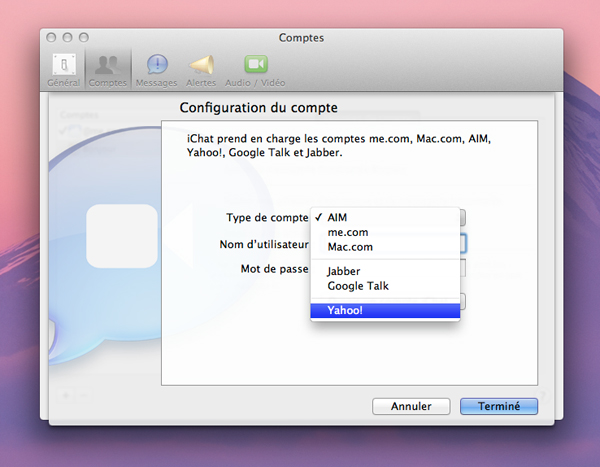
Task: Choose me.com from account type list
Action: click(x=385, y=232)
